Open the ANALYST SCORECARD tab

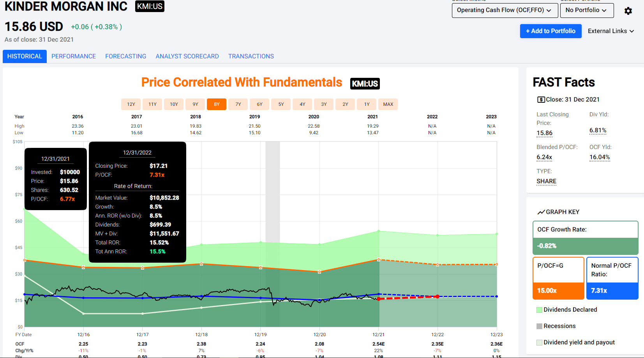tap(187, 56)
